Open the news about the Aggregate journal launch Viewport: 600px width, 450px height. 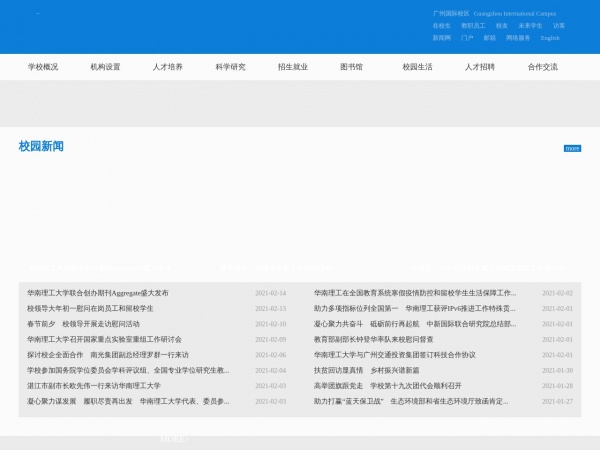[x=98, y=293]
